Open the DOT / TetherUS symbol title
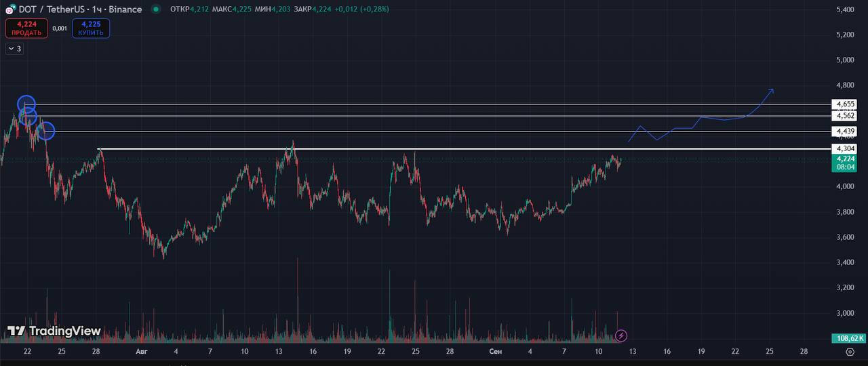This screenshot has width=868, height=366. 79,9
